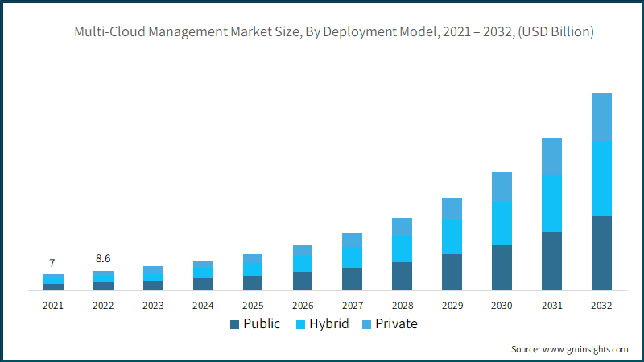The width and height of the screenshot is (644, 362).
Task: Click the 2028 axis label
Action: pos(402,306)
